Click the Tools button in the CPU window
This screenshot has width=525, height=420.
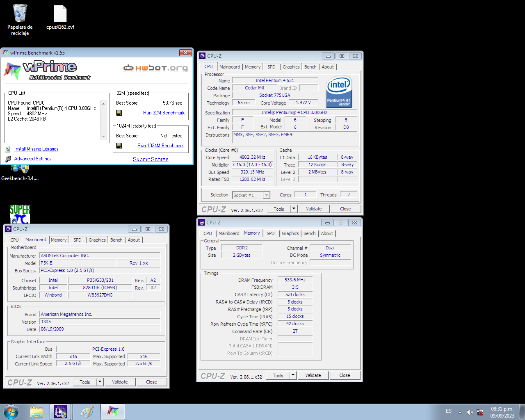(x=279, y=209)
